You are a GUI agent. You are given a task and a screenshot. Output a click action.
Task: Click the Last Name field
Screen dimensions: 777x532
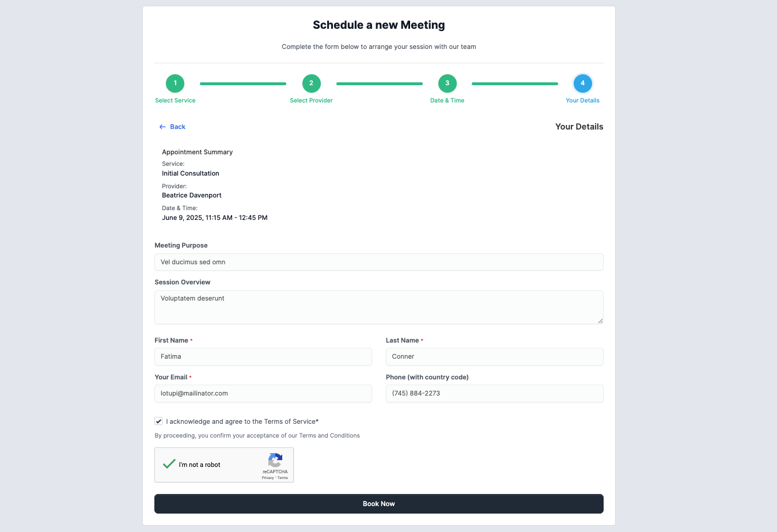click(x=494, y=356)
